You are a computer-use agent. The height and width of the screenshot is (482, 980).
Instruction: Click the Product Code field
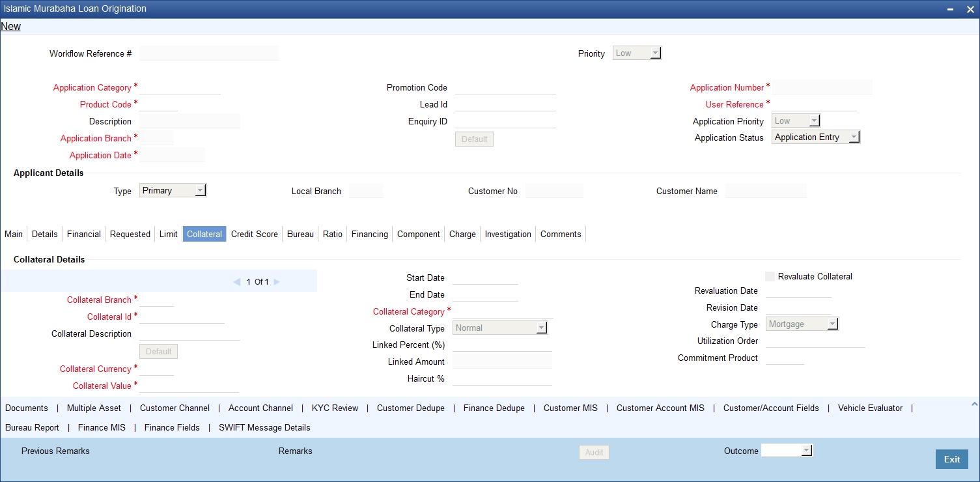tap(158, 104)
